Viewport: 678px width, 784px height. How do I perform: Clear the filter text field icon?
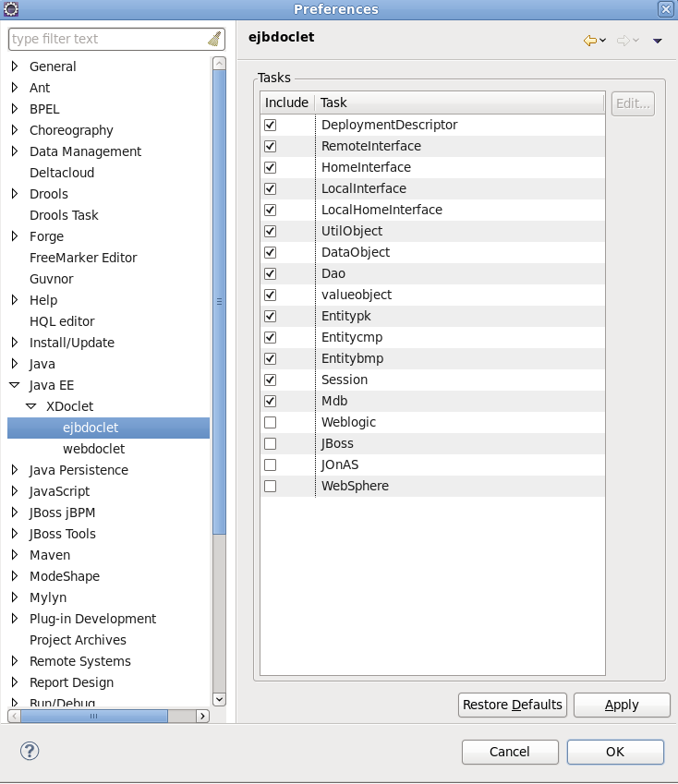point(214,39)
